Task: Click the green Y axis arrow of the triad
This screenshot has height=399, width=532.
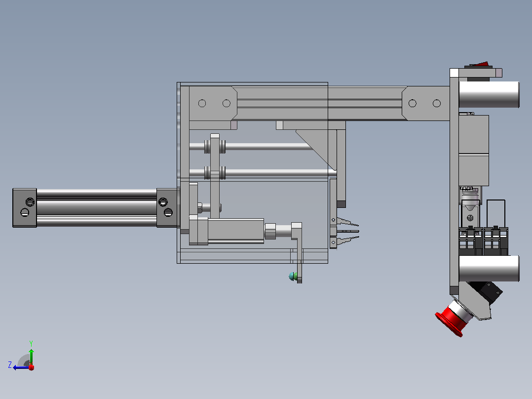Action: coord(31,356)
